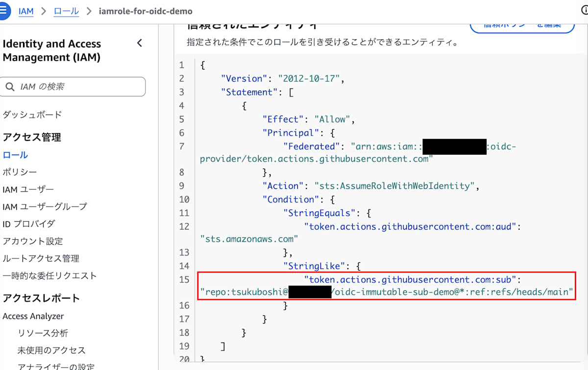Open the hamburger navigation menu
Screen dimensions: 588x370
coord(3,11)
